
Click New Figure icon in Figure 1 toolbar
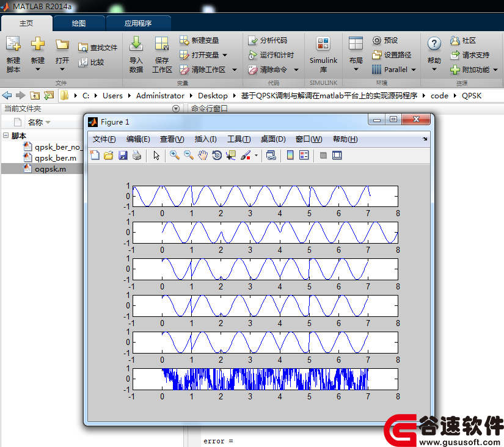tap(95, 156)
